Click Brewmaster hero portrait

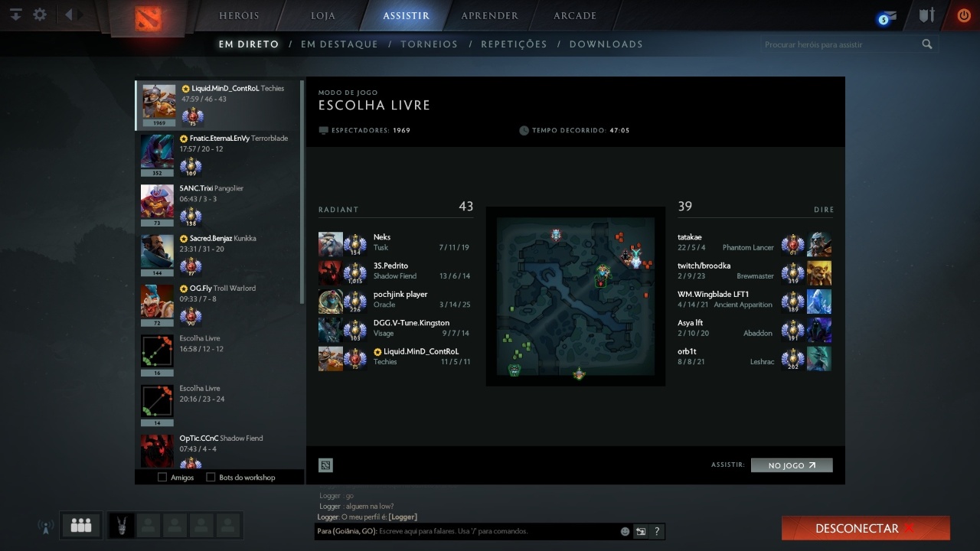[818, 273]
